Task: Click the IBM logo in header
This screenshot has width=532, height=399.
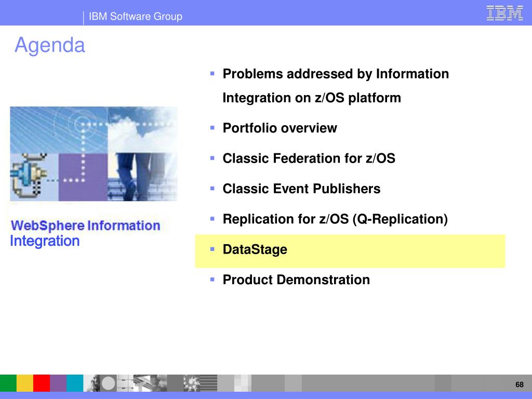Action: tap(504, 13)
